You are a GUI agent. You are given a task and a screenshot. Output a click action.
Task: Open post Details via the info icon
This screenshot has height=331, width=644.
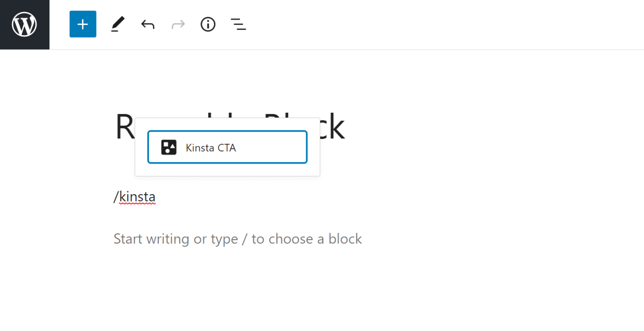pyautogui.click(x=208, y=24)
